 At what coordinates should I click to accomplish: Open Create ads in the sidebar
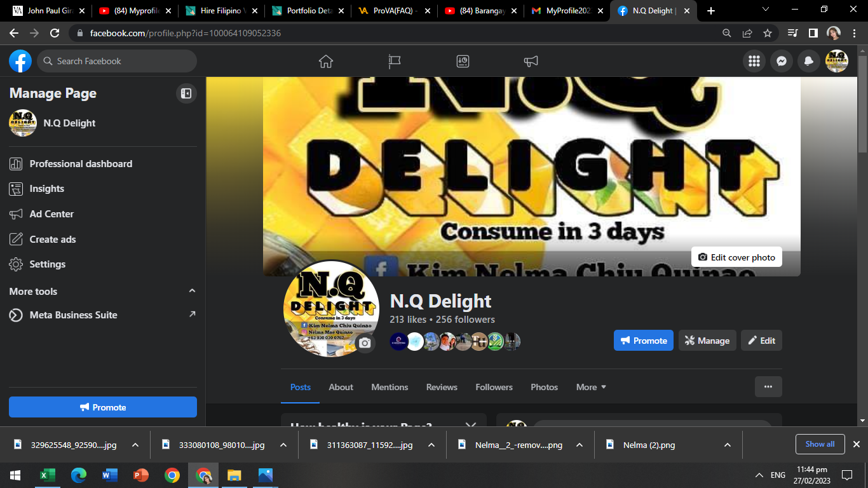(103, 240)
